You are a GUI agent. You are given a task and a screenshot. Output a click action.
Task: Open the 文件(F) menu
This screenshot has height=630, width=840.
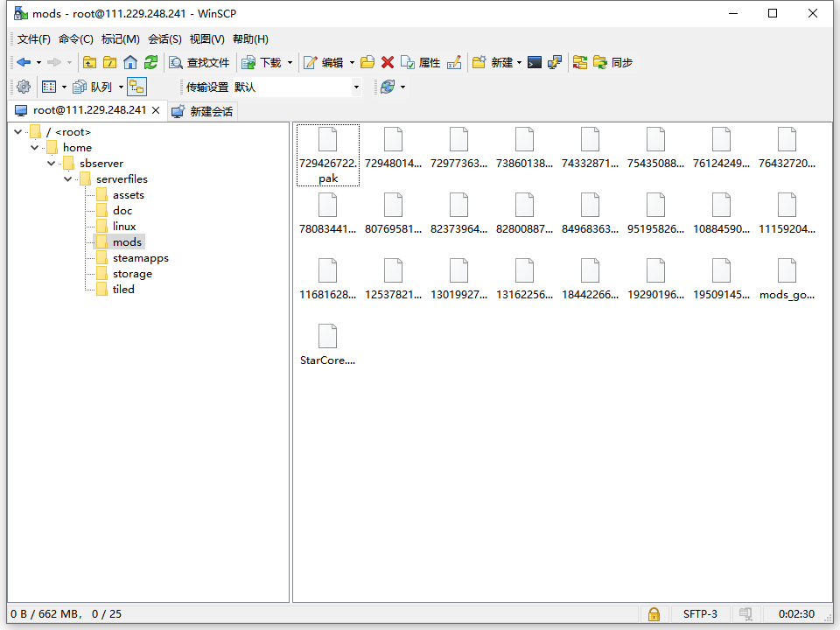[x=34, y=39]
